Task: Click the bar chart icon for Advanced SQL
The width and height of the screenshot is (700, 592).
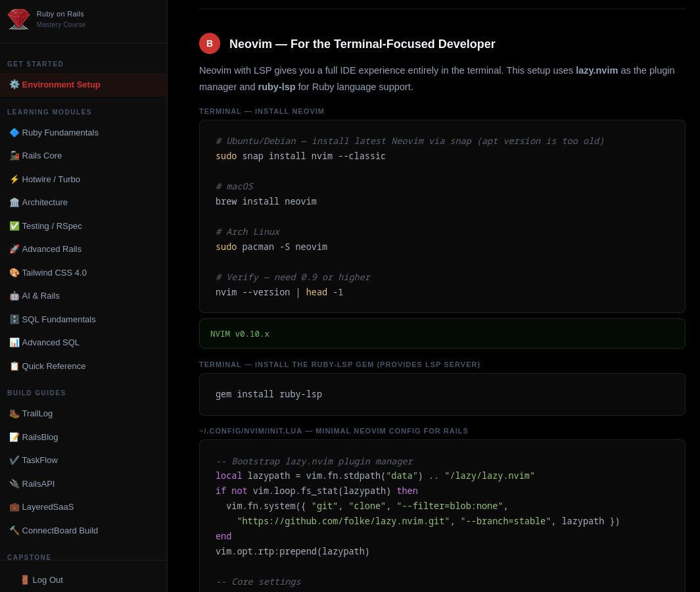Action: click(14, 342)
